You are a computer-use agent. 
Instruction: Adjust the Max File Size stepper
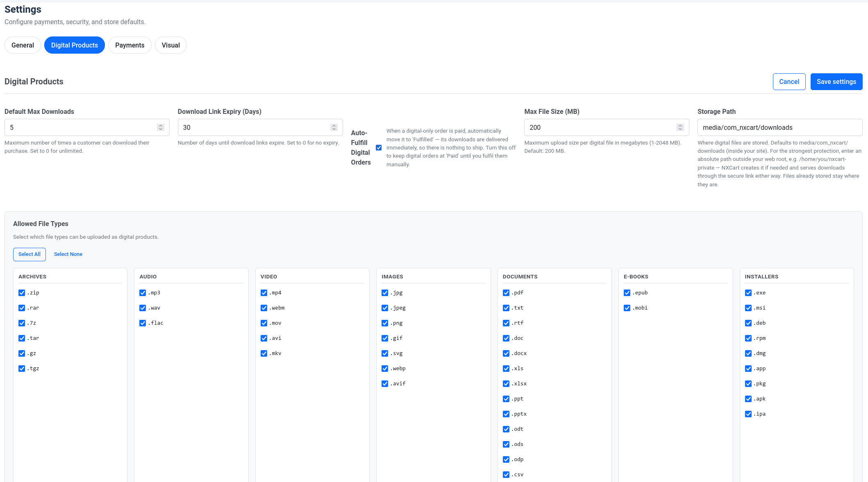point(680,127)
